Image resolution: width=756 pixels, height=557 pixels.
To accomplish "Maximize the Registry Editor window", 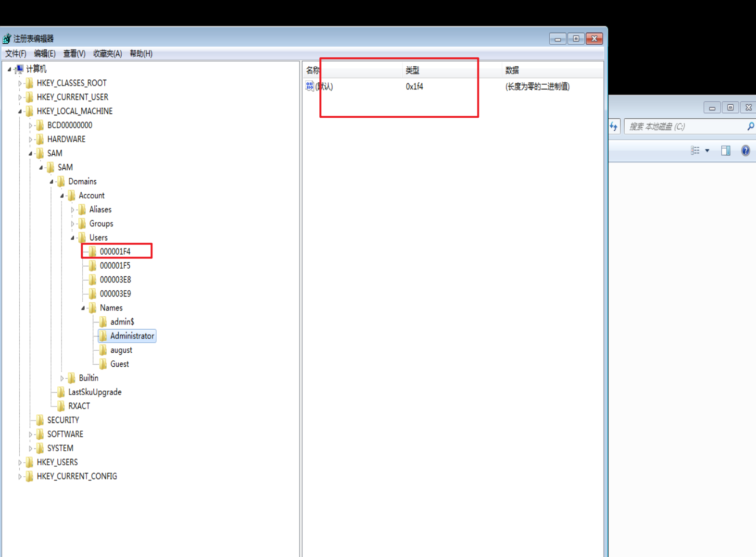I will point(576,38).
